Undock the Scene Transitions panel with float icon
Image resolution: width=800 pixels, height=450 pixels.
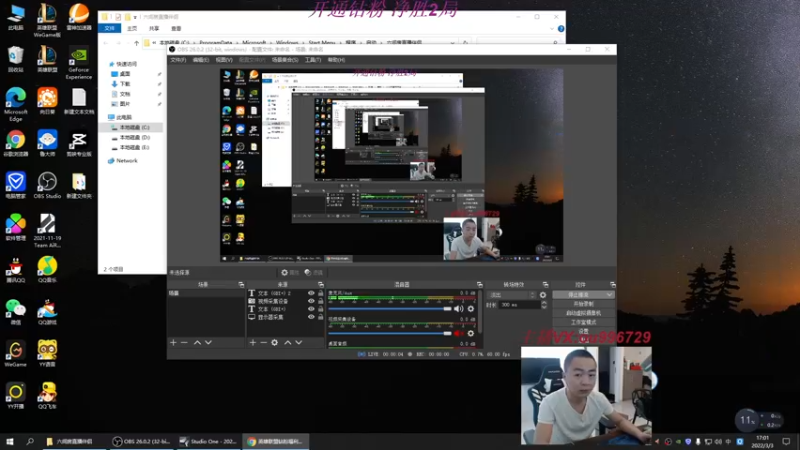click(545, 284)
